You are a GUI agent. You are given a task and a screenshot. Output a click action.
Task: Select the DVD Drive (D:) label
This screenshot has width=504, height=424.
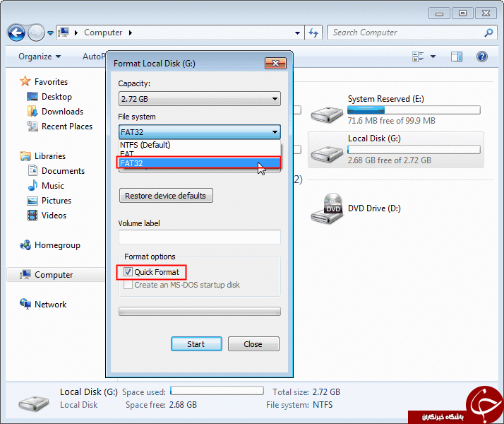point(374,208)
